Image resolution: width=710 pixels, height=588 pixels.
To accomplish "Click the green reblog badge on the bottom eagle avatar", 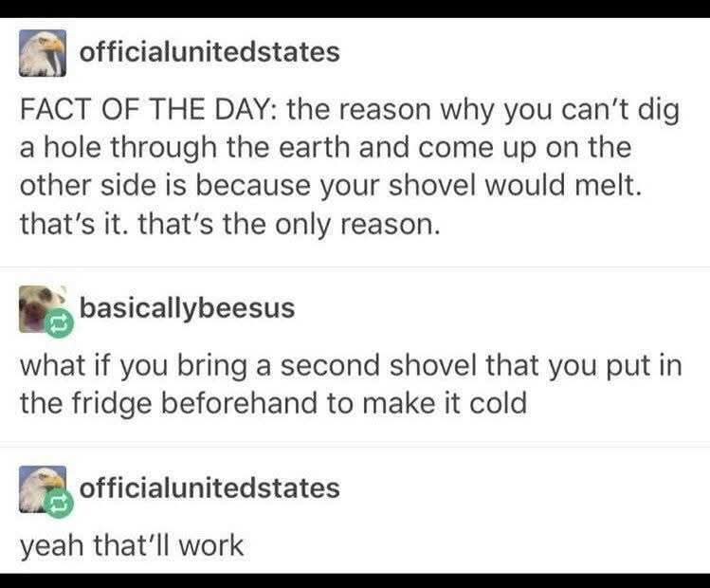I will 59,503.
